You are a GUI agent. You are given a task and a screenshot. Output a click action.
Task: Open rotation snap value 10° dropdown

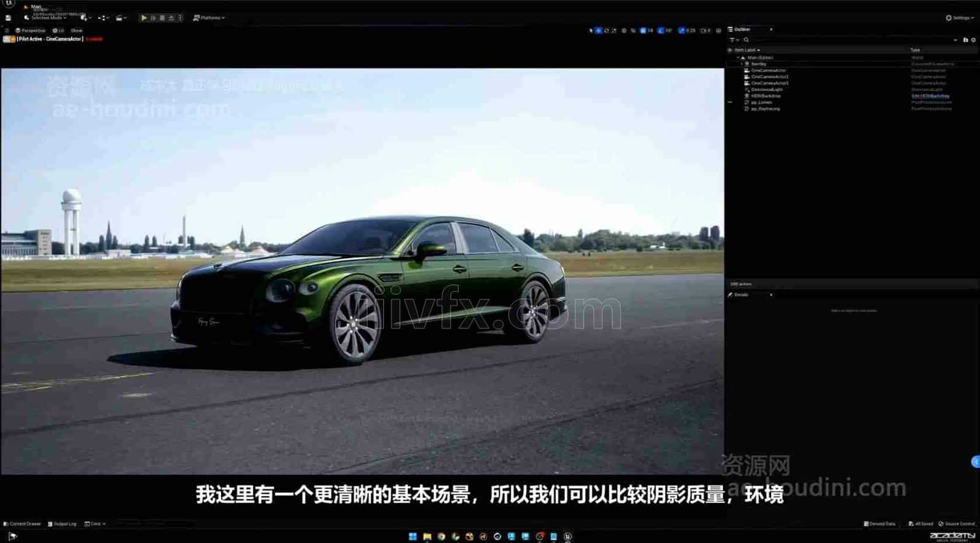(x=669, y=30)
